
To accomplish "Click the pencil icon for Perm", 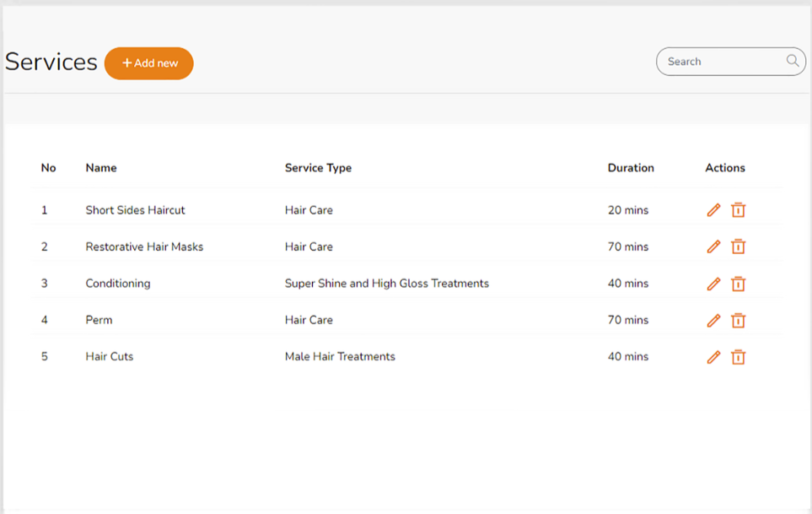I will pos(713,320).
